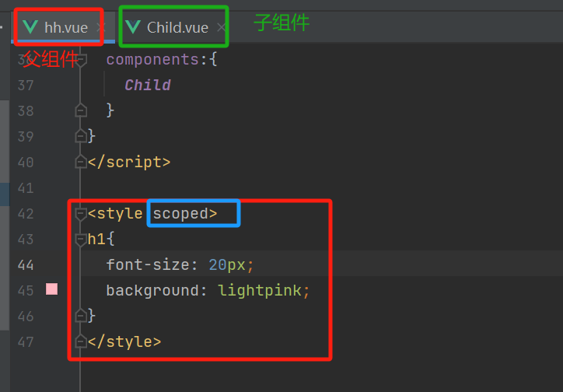
Task: Click the Vue logo icon on hh.vue tab
Action: [x=31, y=27]
